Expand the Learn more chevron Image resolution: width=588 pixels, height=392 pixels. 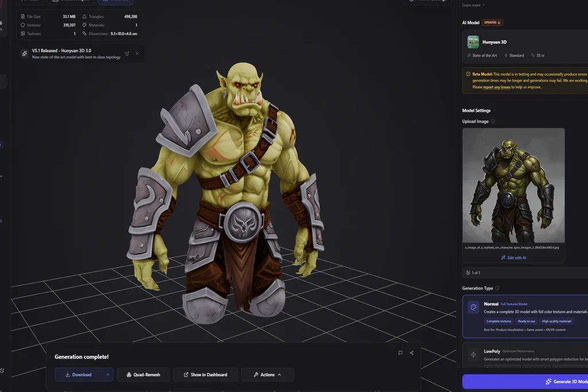coord(483,5)
